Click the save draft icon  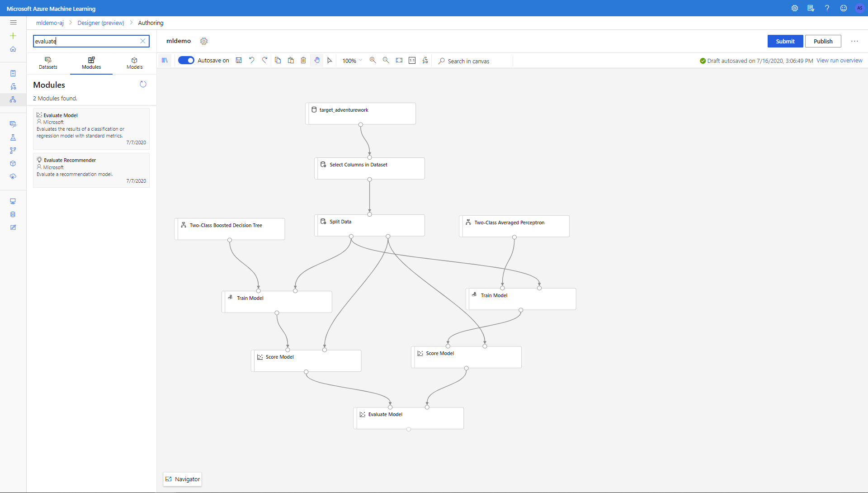(239, 60)
